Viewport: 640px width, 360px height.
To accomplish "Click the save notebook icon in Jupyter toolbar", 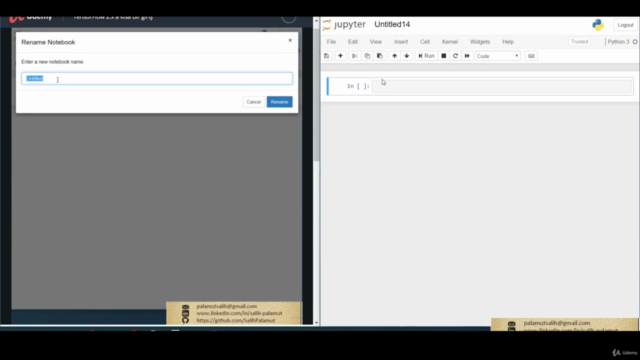I will (x=327, y=56).
